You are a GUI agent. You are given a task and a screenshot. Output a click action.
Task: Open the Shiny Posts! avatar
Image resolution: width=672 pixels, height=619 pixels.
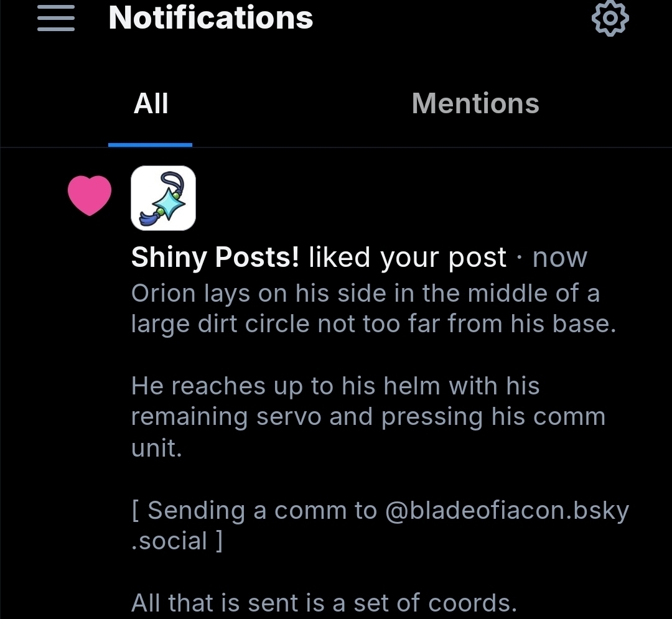[x=164, y=198]
